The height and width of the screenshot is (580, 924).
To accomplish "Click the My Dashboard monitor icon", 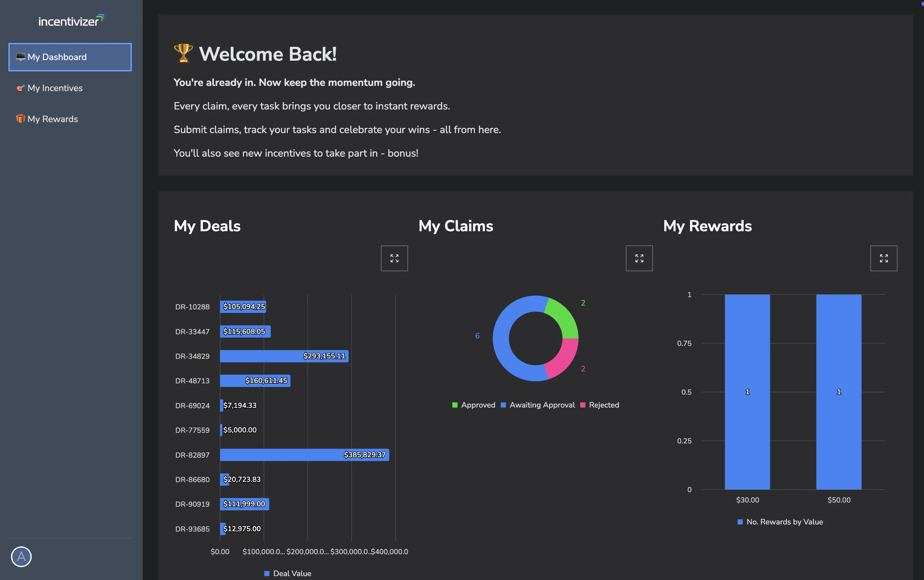I will 20,57.
